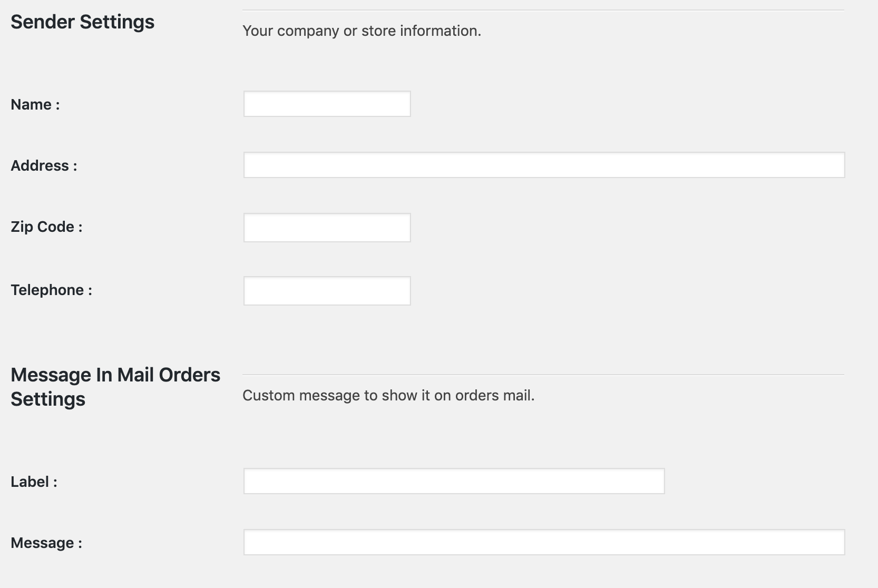
Task: Focus the Address text box
Action: (544, 165)
